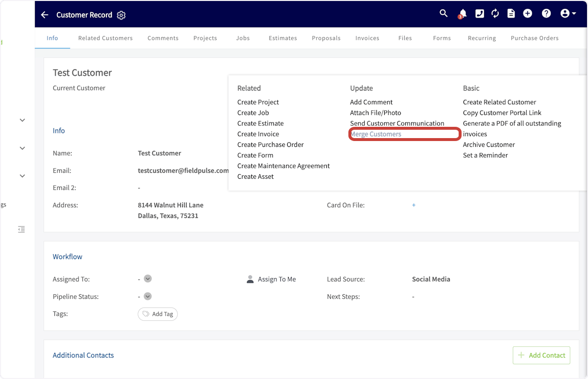Viewport: 588px width, 379px height.
Task: Select Create Maintenance Agreement
Action: point(284,166)
